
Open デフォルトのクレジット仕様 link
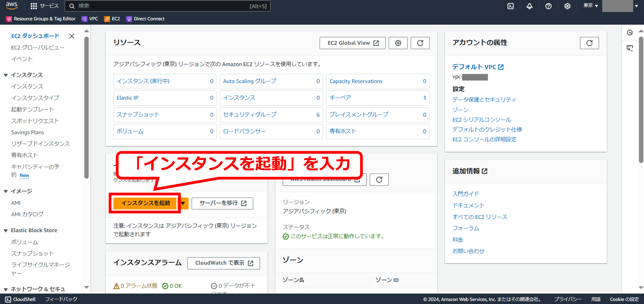[487, 129]
